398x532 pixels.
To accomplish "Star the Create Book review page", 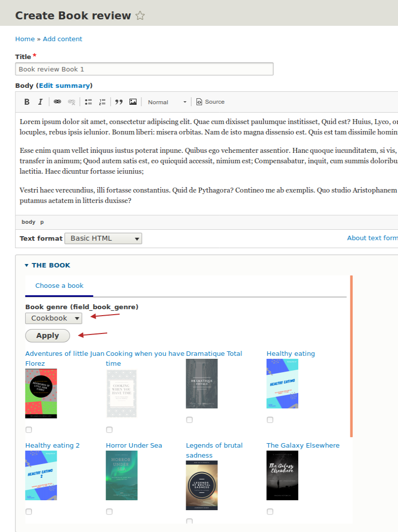I will tap(140, 15).
